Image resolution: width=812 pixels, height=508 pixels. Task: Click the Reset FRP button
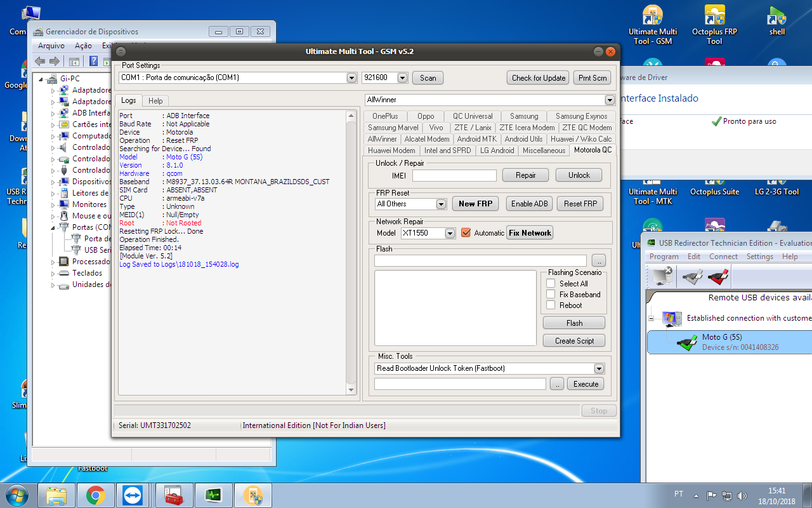580,204
